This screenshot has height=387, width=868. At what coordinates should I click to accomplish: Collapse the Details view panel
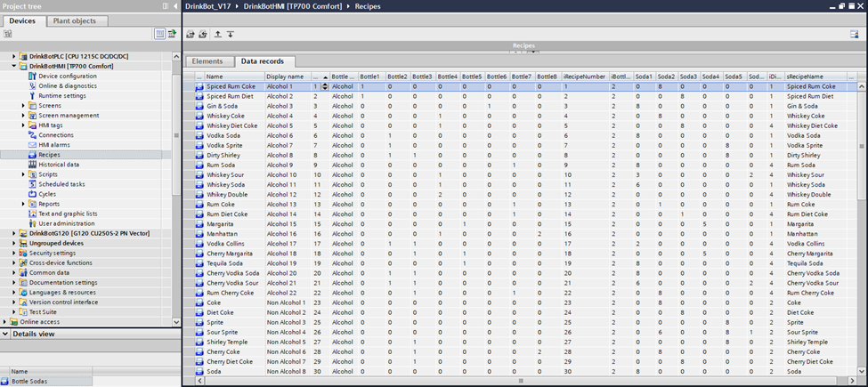point(5,334)
